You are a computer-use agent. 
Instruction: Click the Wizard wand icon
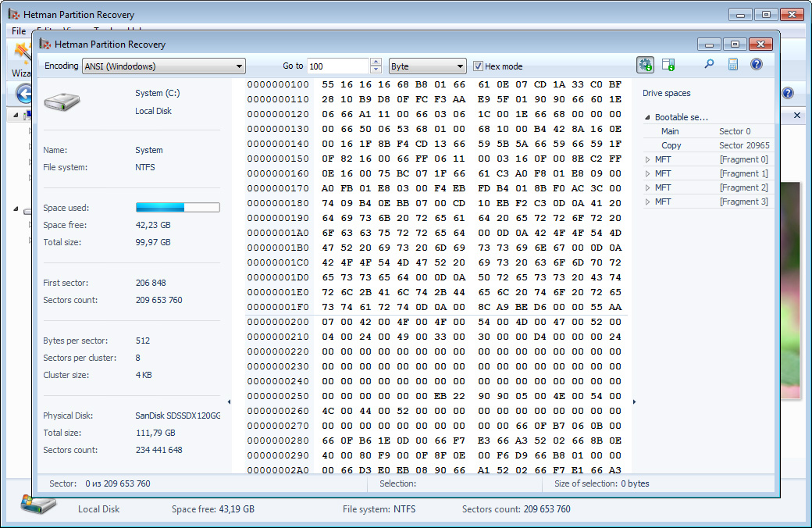(21, 53)
